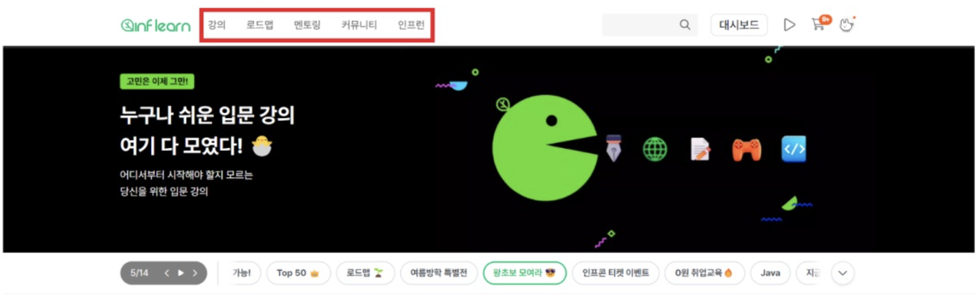Click into the search input field

pos(640,25)
